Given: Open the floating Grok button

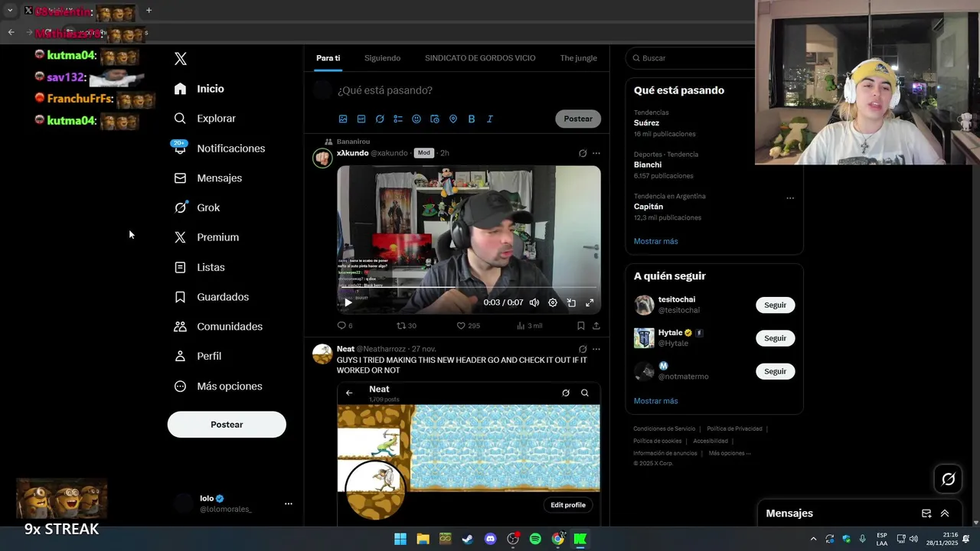Looking at the screenshot, I should click(949, 479).
